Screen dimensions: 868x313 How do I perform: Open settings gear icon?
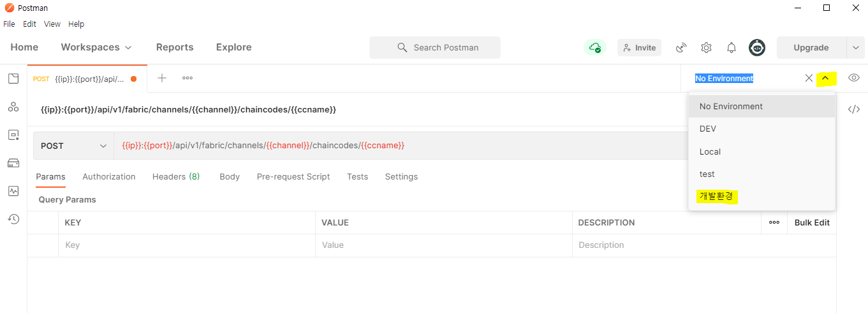(706, 47)
